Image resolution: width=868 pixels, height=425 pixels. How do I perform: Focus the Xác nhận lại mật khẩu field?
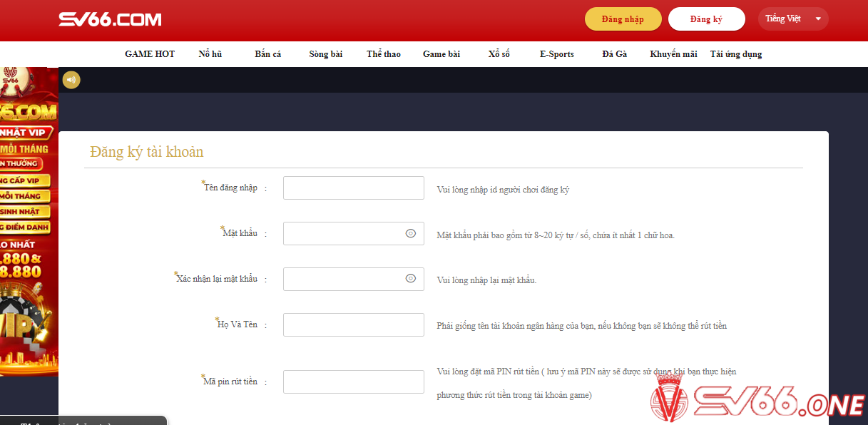[354, 279]
